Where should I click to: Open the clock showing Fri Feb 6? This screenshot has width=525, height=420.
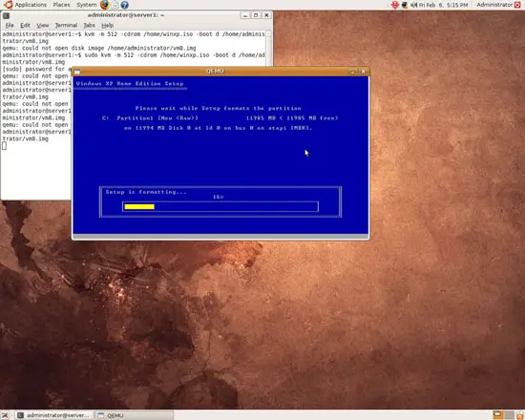tap(443, 5)
